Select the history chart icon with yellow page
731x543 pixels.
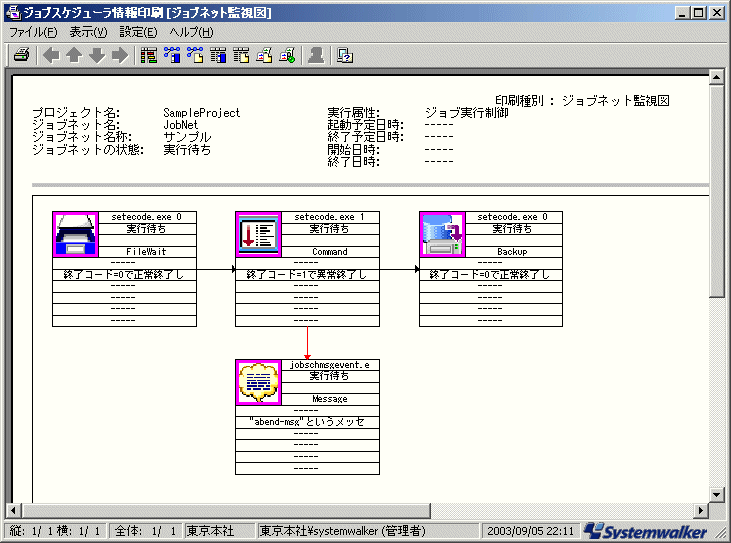point(264,55)
